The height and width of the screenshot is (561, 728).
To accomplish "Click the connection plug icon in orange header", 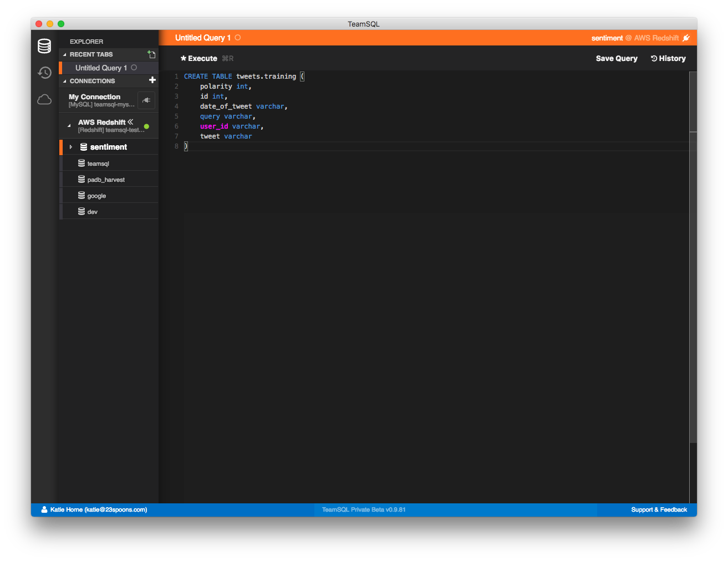I will [686, 38].
